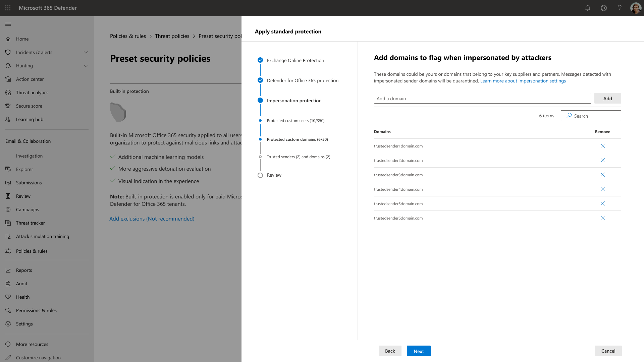Remove trustedsender1domain.com from the list
This screenshot has height=362, width=644.
603,146
